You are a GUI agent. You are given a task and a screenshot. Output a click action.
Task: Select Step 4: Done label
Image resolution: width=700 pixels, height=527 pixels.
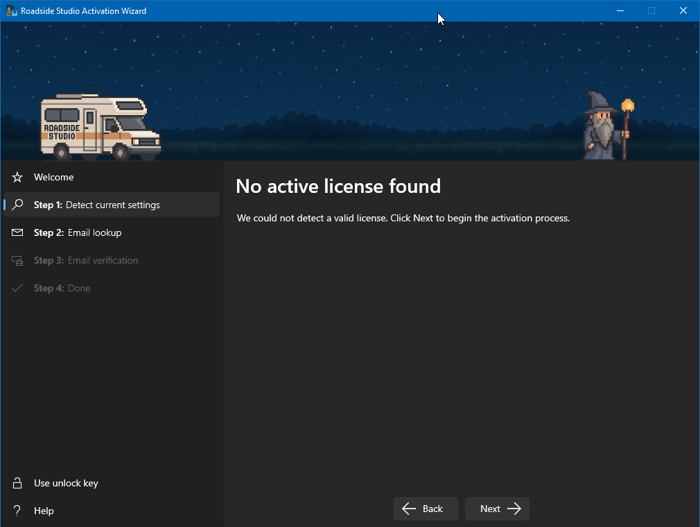tap(62, 288)
